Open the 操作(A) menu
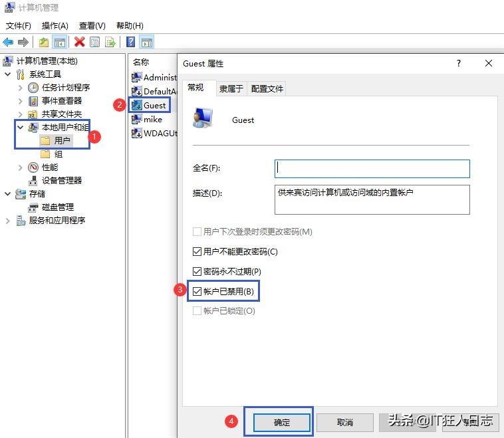This screenshot has width=504, height=438. [55, 26]
